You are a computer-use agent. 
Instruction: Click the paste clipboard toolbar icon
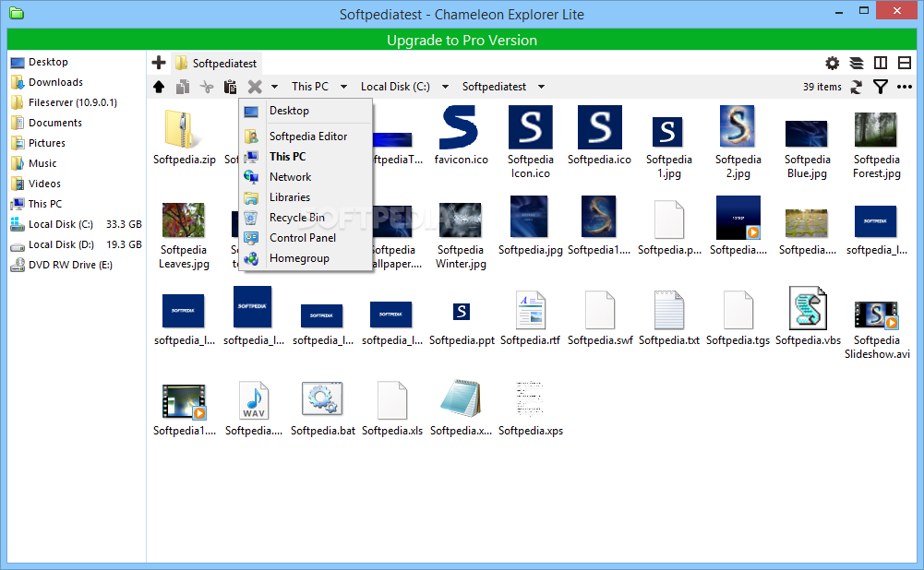[230, 87]
